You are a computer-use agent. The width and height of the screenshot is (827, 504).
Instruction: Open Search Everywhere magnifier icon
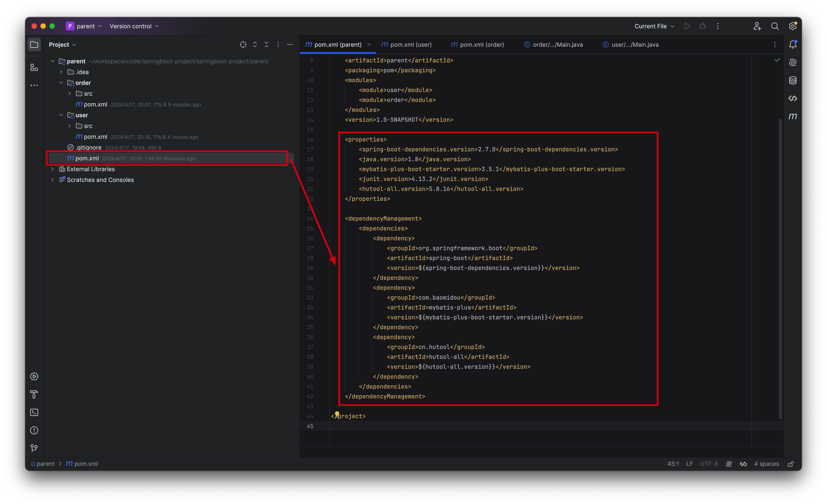(775, 26)
